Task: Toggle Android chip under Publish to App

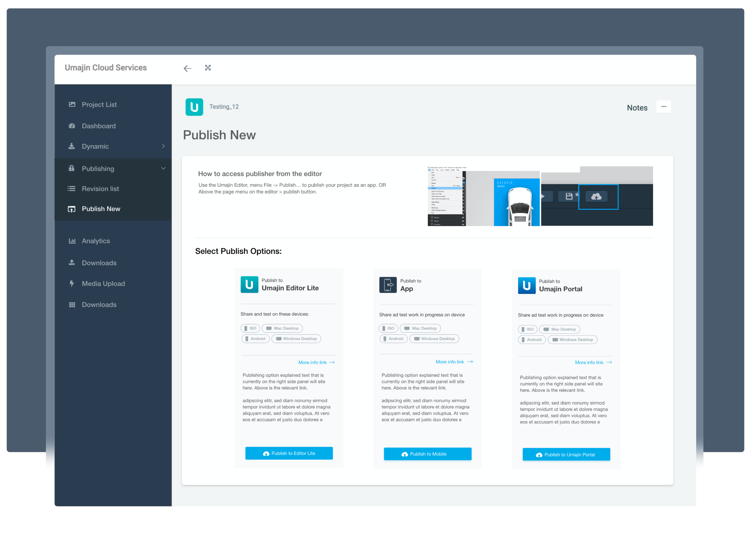Action: (x=393, y=339)
